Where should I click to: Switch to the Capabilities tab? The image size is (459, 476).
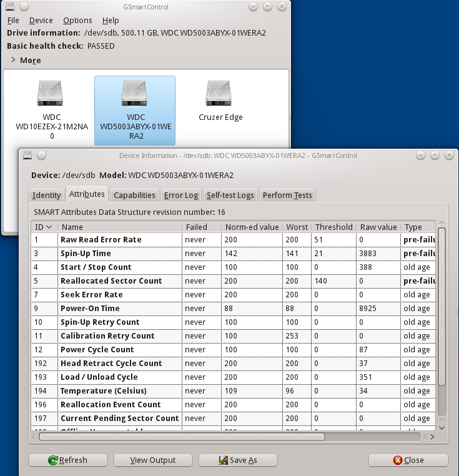[134, 195]
